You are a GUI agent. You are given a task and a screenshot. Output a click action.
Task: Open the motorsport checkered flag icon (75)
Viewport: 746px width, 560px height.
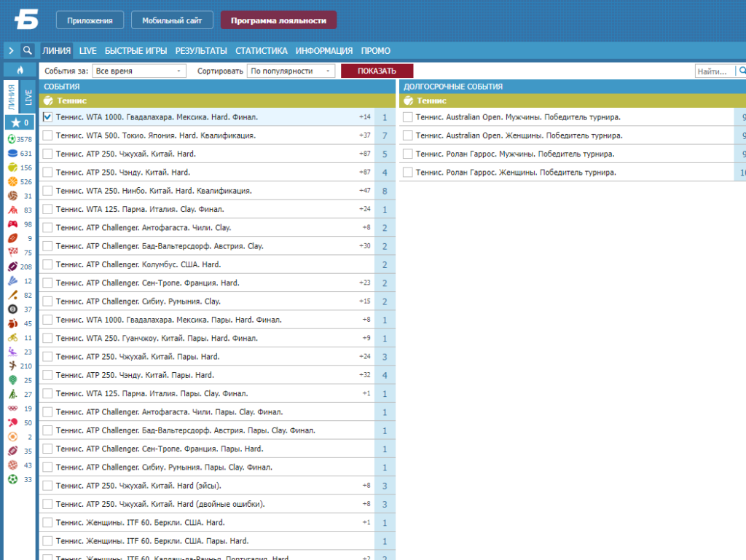(x=12, y=253)
